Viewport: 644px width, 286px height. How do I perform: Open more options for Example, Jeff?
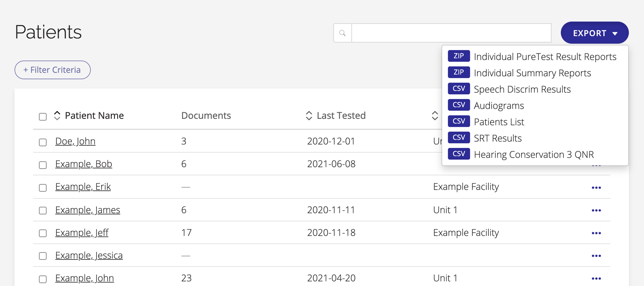click(x=596, y=233)
